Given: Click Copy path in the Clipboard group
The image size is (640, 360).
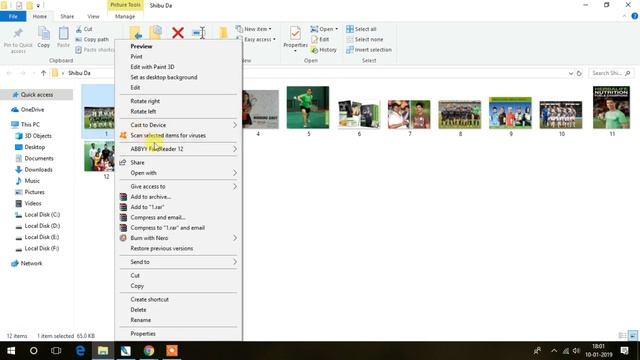Looking at the screenshot, I should pos(92,40).
